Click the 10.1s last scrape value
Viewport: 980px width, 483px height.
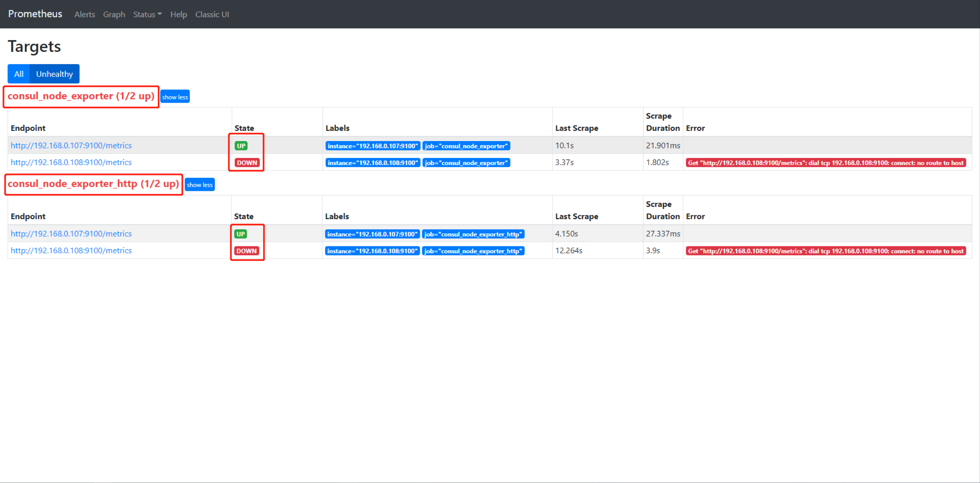point(564,145)
